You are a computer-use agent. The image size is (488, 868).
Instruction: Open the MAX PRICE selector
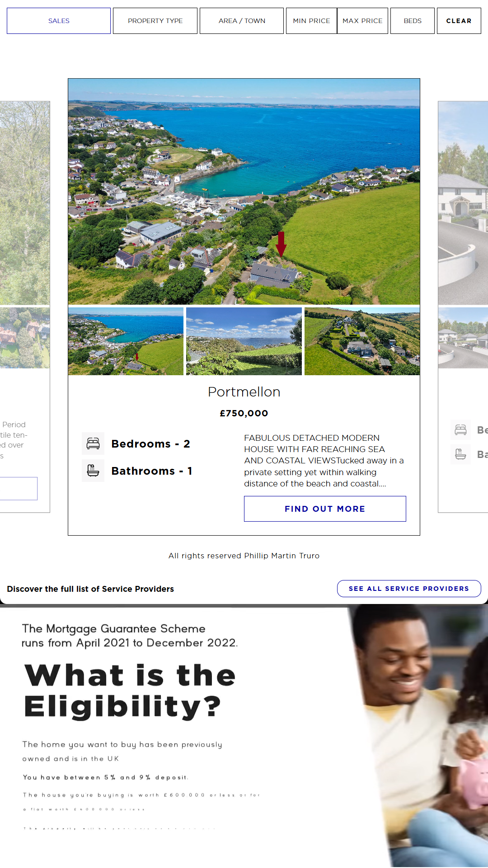click(362, 21)
